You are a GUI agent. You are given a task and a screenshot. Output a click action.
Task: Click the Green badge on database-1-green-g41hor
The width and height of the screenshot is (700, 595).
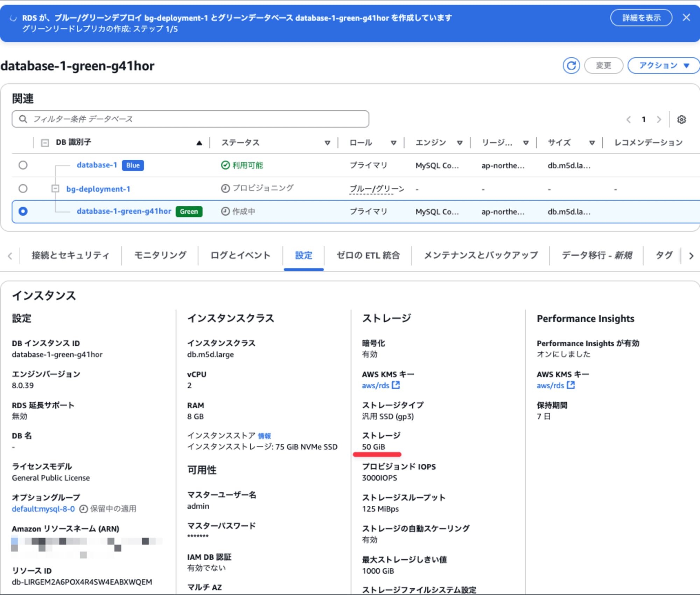coord(189,211)
